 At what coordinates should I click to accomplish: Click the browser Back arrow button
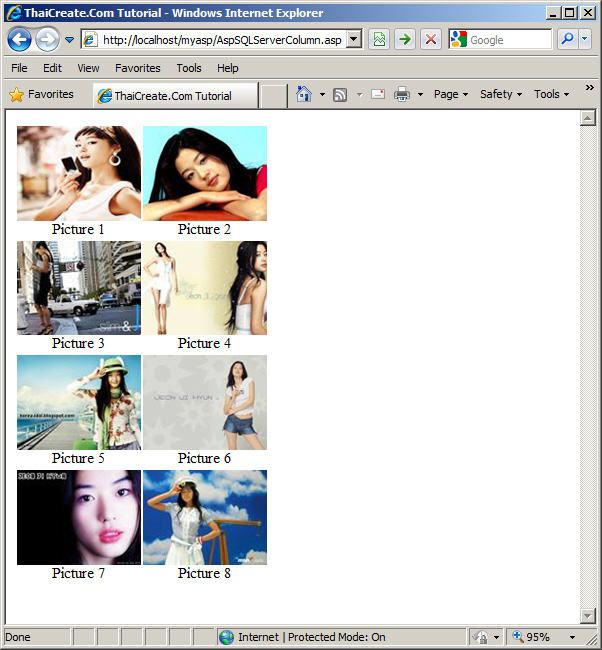click(20, 39)
